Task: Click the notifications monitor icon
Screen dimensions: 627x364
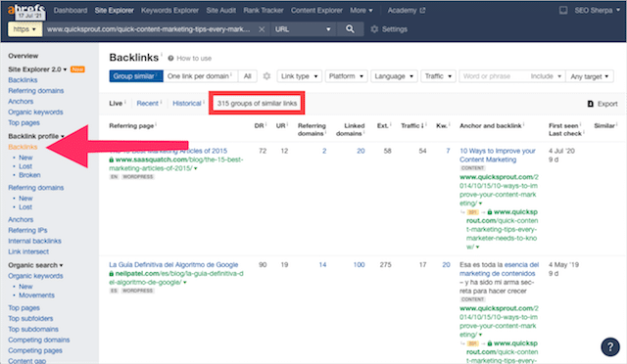Action: pos(563,10)
